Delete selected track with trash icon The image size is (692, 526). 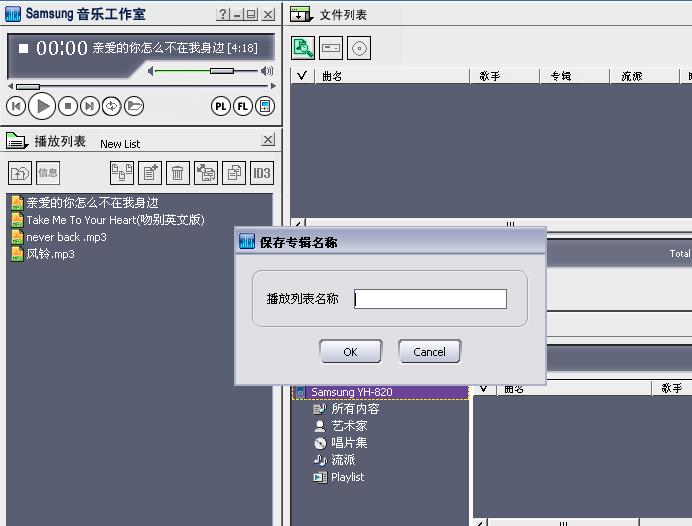pyautogui.click(x=178, y=173)
